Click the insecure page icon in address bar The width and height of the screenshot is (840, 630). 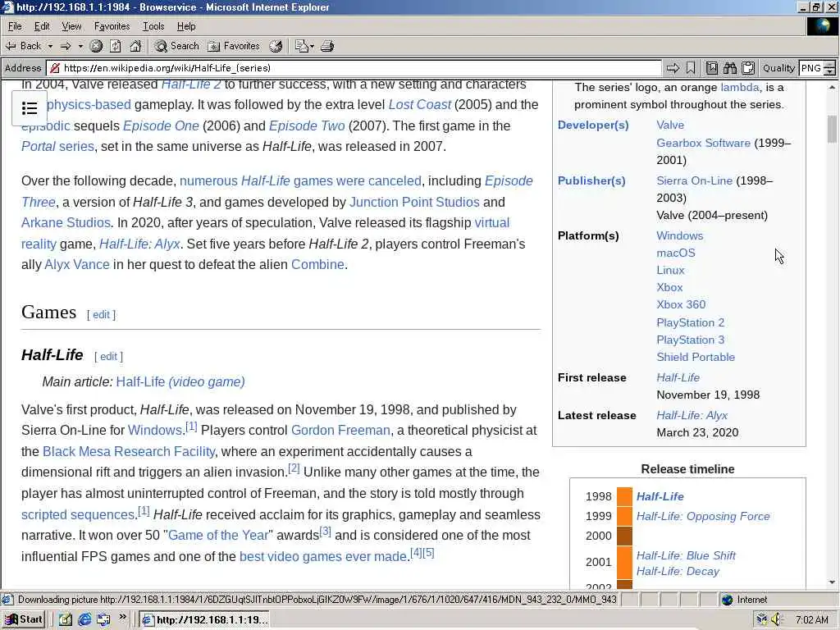coord(54,68)
